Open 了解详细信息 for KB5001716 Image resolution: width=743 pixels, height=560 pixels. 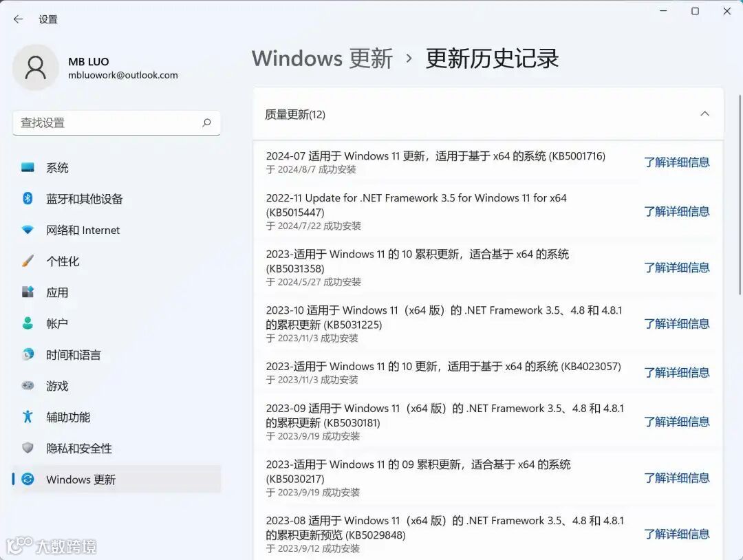tap(677, 162)
